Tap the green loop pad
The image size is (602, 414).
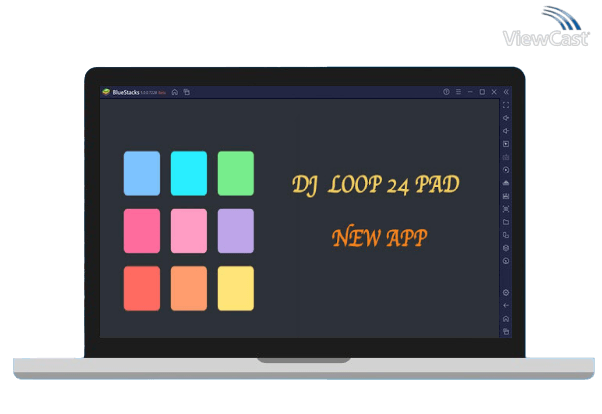point(236,173)
